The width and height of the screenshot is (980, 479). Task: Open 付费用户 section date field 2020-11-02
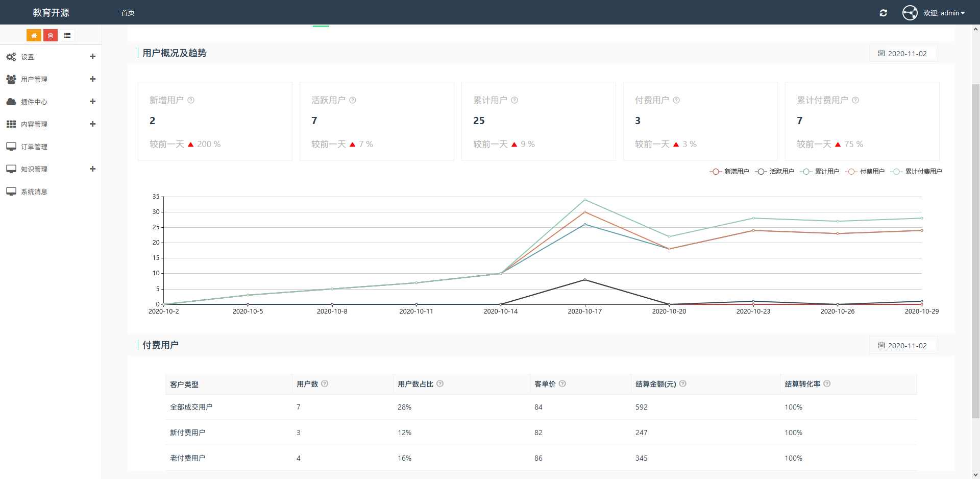[903, 345]
